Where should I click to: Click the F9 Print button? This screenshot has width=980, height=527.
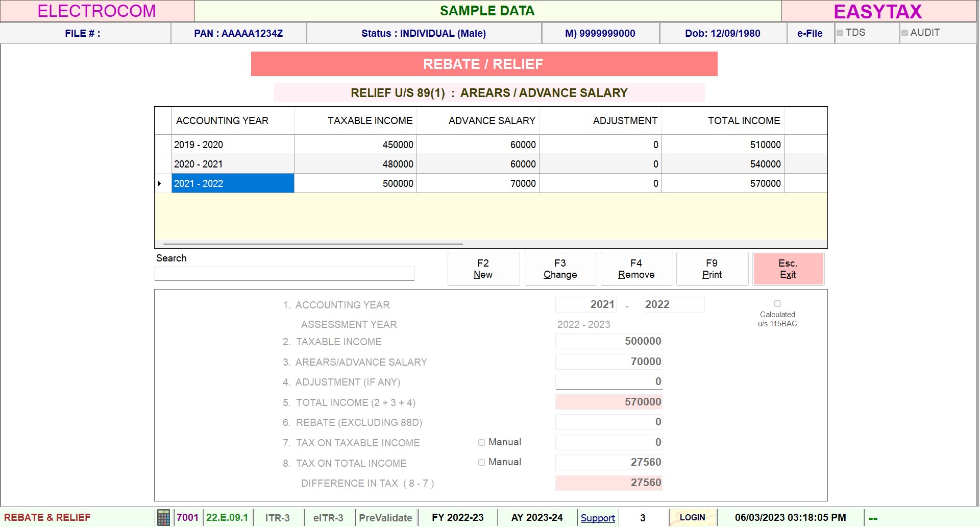tap(712, 269)
